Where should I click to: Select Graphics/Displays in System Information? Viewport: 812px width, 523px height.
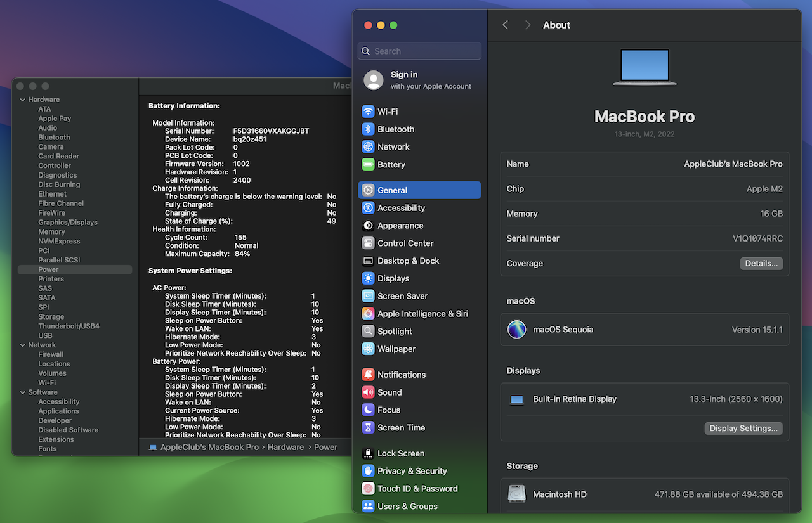(68, 223)
